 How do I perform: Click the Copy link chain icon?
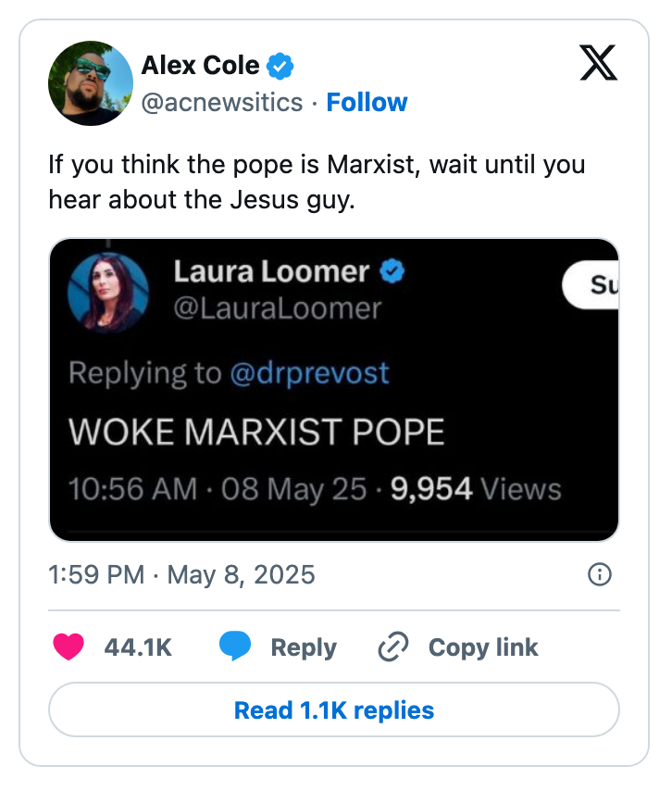[x=392, y=647]
